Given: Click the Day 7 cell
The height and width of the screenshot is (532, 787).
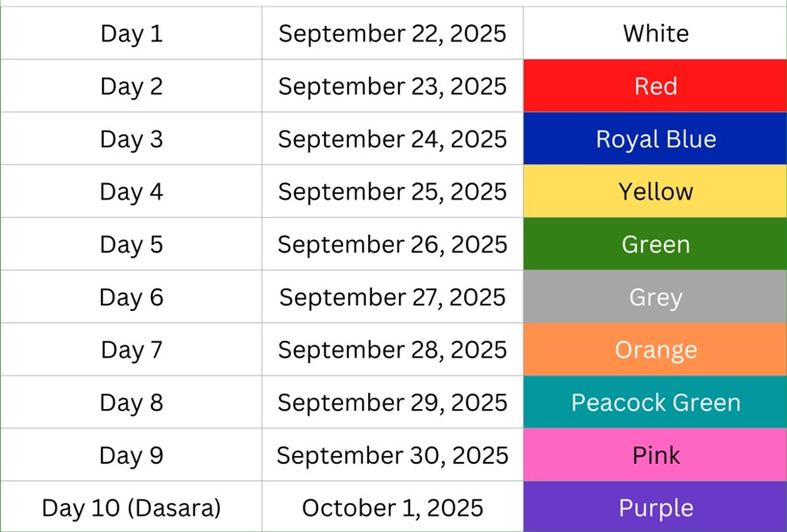Looking at the screenshot, I should point(132,350).
